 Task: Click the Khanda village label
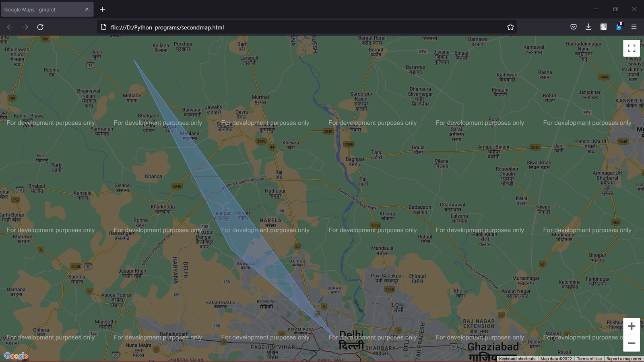click(154, 176)
